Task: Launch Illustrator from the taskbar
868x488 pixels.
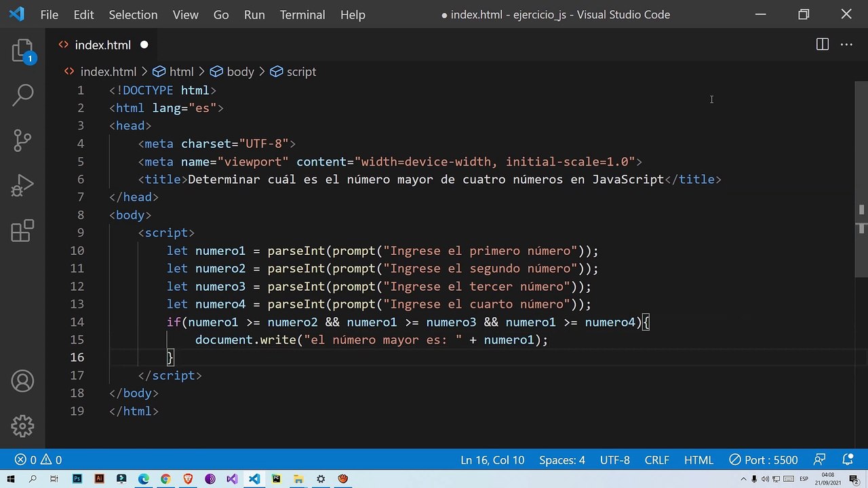Action: pyautogui.click(x=99, y=479)
